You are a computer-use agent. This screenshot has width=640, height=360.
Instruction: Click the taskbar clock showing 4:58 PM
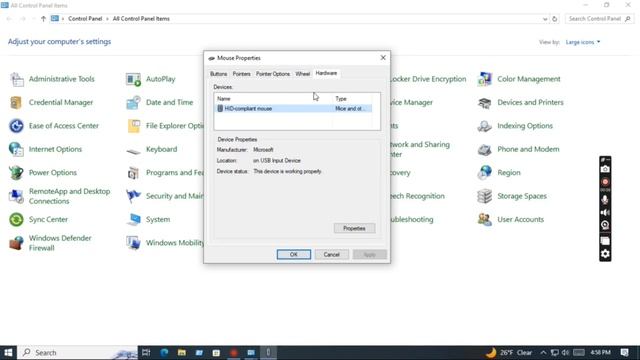pos(600,353)
